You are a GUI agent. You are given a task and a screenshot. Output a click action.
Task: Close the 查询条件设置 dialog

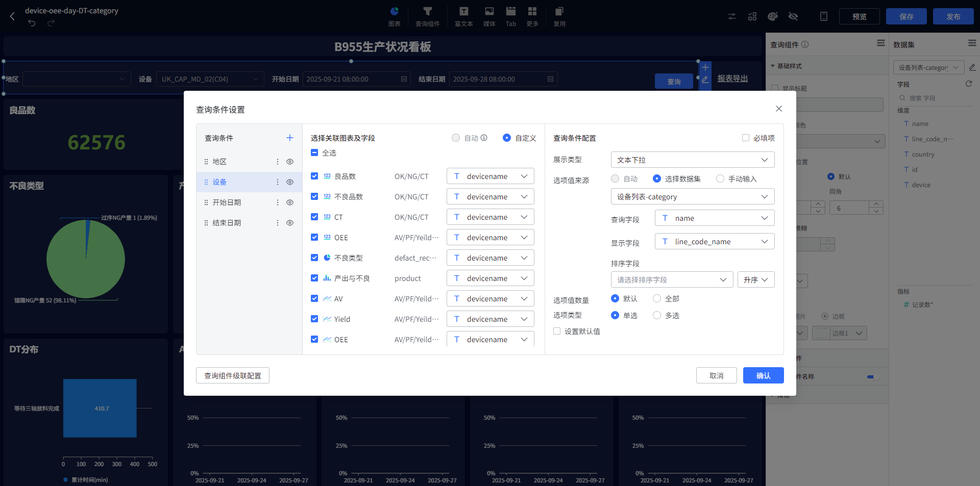point(779,109)
